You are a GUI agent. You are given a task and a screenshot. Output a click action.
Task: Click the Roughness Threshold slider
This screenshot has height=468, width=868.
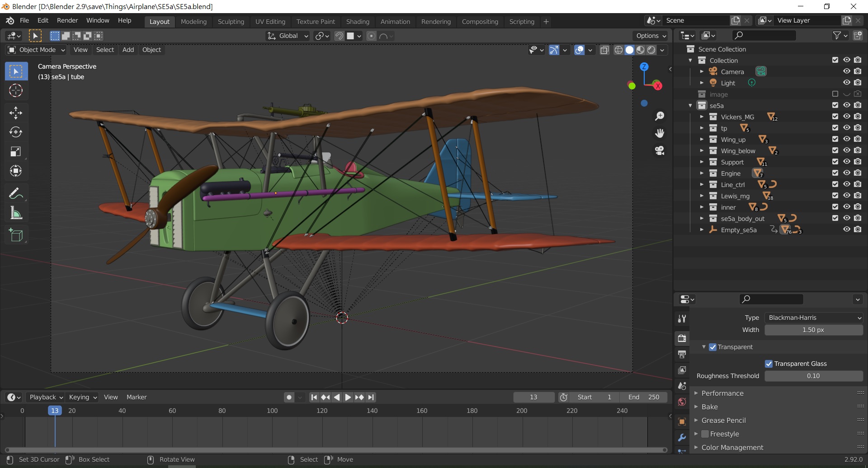[813, 376]
